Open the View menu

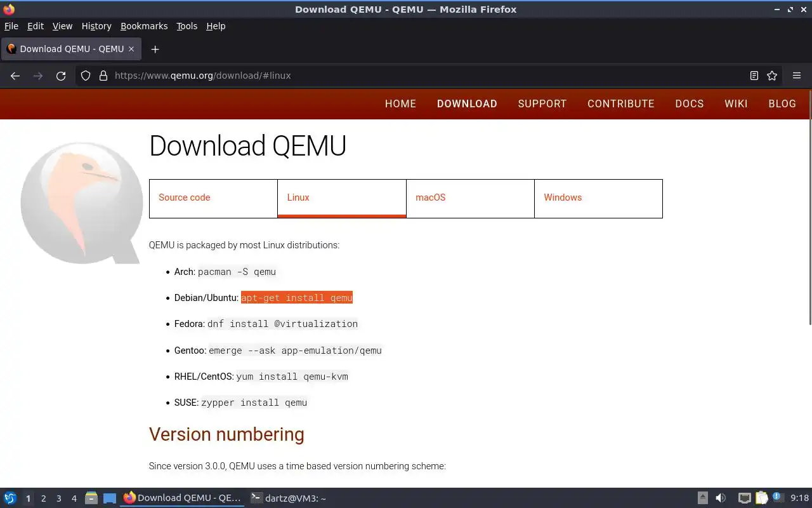(x=62, y=26)
